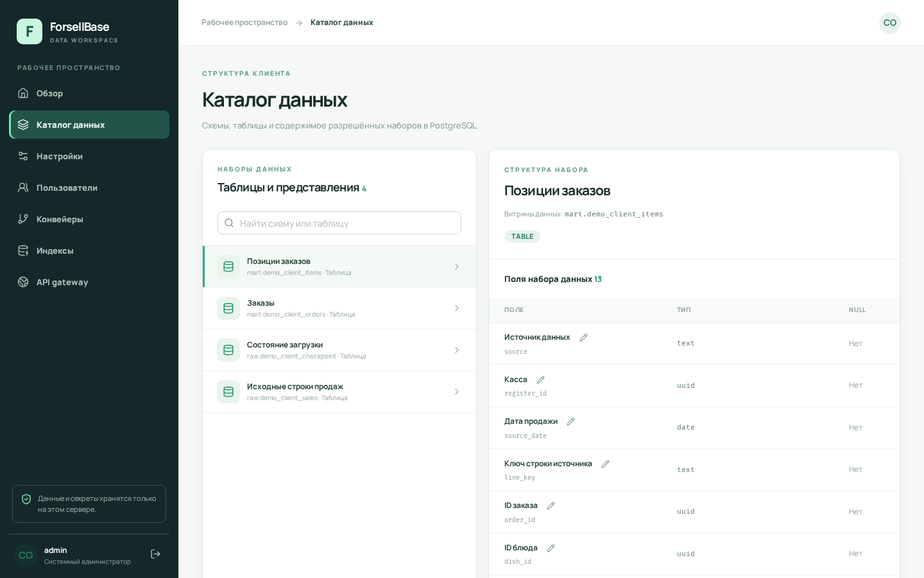
Task: Select the Каталог данных layers icon
Action: 23,125
